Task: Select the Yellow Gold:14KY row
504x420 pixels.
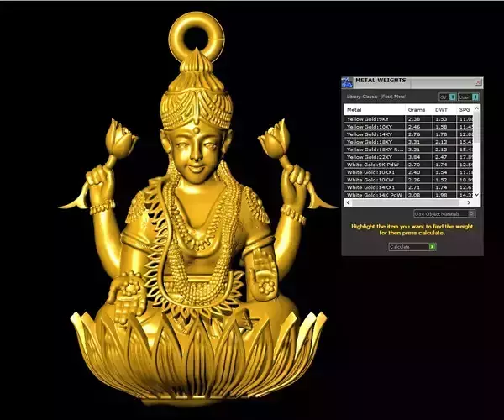Action: [x=408, y=134]
